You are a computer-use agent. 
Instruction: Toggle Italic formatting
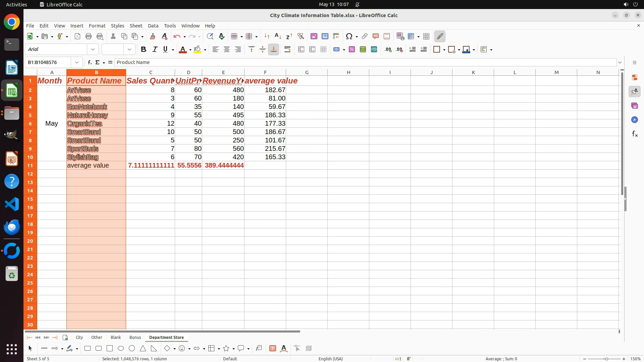pyautogui.click(x=155, y=50)
